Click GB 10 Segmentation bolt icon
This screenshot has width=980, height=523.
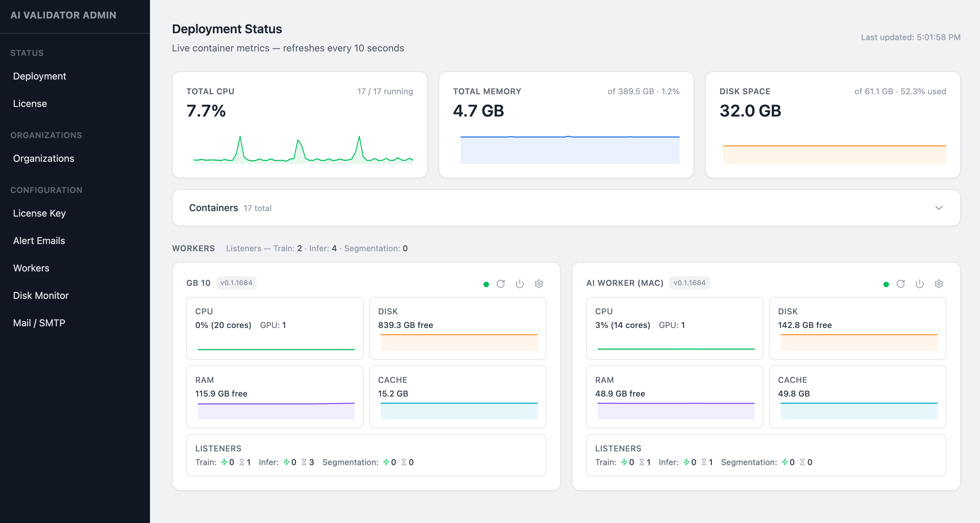point(386,462)
